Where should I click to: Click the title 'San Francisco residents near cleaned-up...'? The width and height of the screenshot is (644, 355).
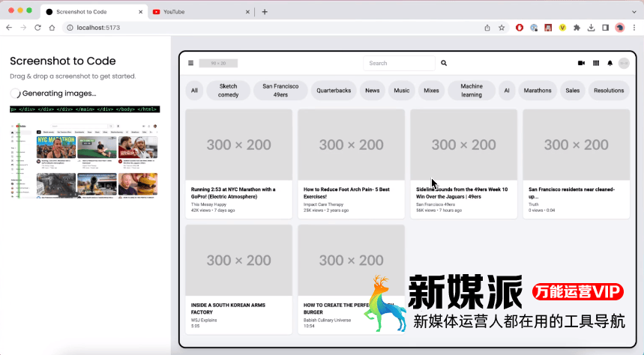tap(571, 193)
